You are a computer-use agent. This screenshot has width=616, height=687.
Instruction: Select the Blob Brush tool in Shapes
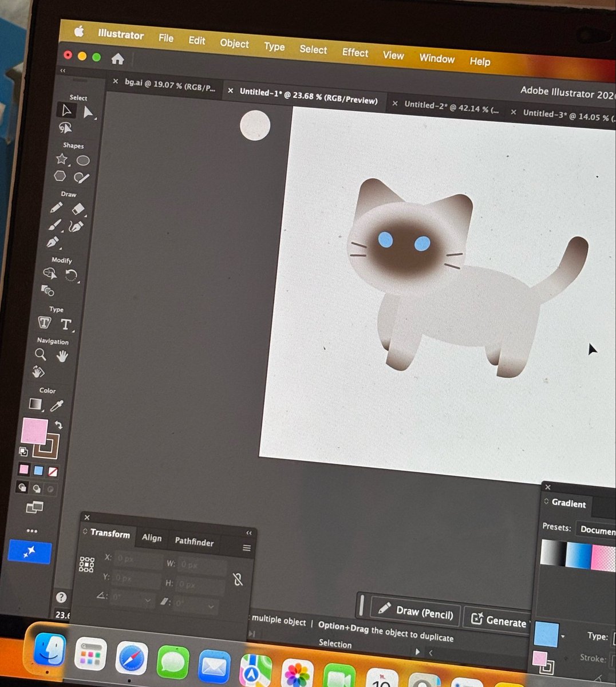(x=81, y=178)
